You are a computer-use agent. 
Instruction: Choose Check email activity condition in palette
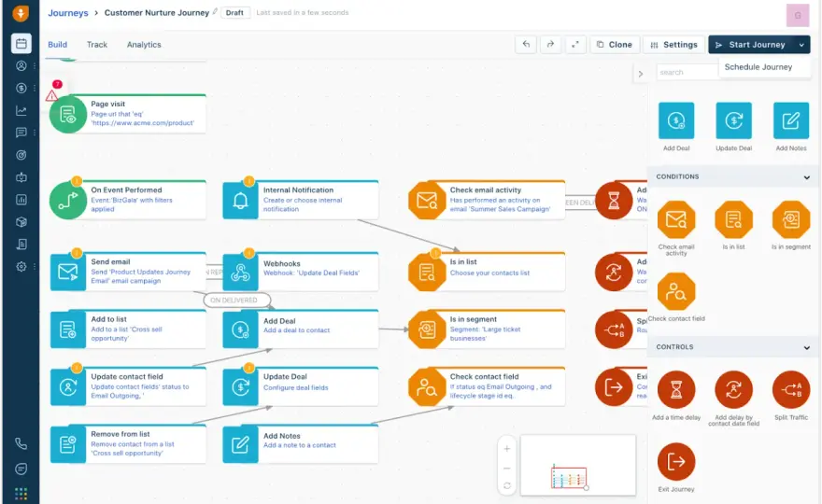click(676, 219)
